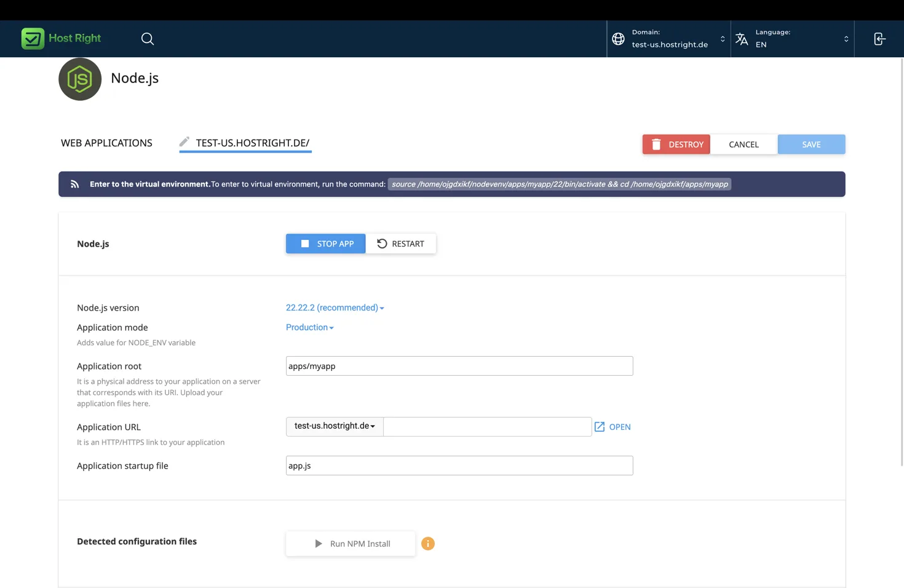The width and height of the screenshot is (904, 588).
Task: Click the trash icon on Destroy button
Action: click(656, 144)
